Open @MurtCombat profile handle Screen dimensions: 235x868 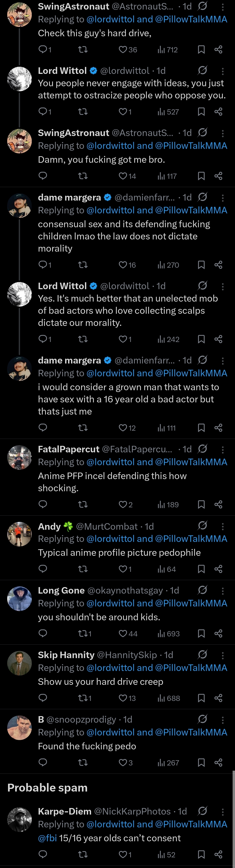(x=107, y=526)
